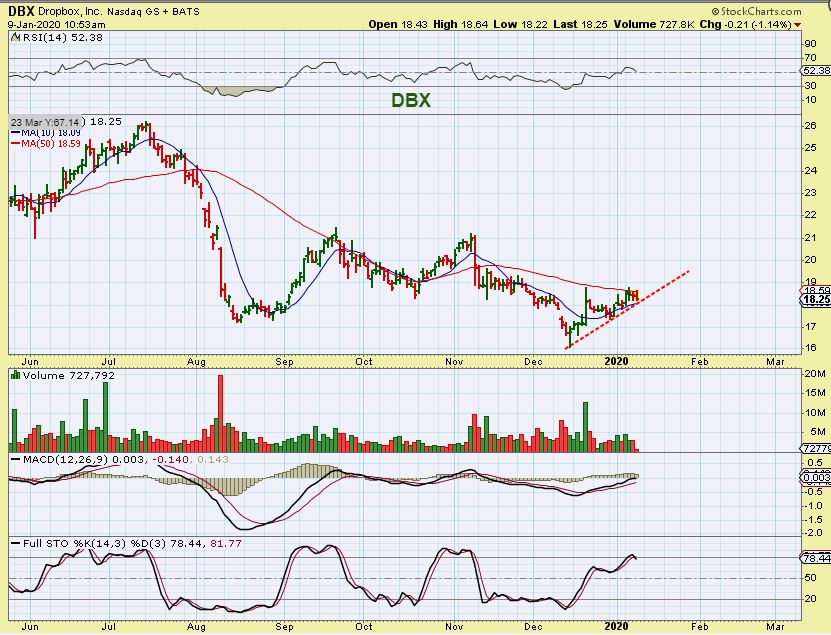
Task: Click the 20M label on volume axis
Action: pos(815,374)
